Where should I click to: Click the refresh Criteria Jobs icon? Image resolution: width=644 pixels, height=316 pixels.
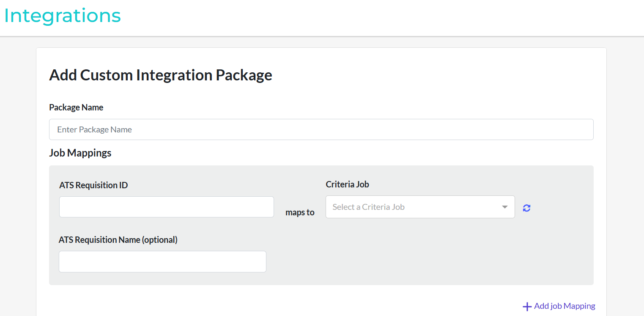(x=526, y=208)
